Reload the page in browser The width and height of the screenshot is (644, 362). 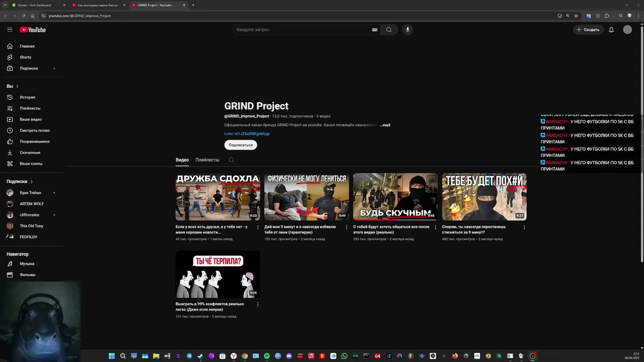pyautogui.click(x=23, y=16)
